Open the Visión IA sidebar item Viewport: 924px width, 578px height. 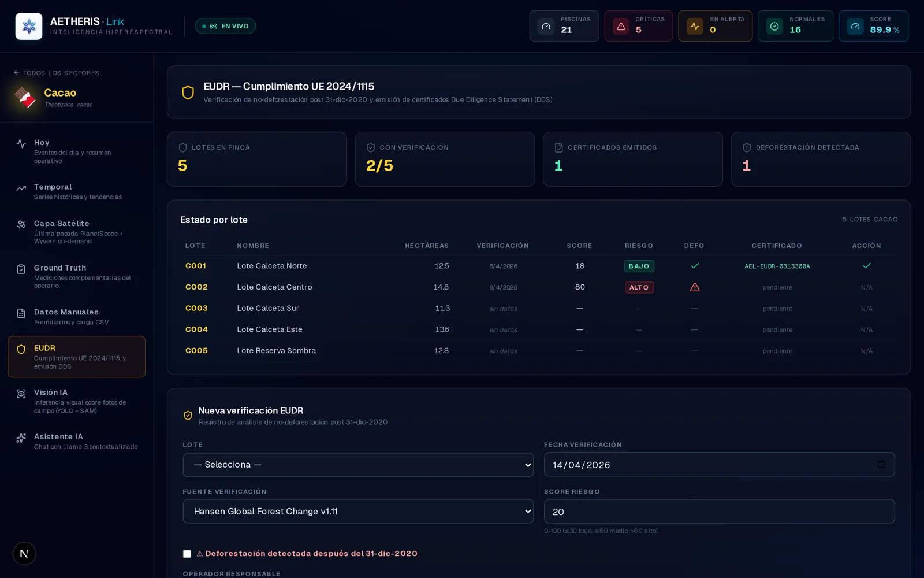coord(77,401)
